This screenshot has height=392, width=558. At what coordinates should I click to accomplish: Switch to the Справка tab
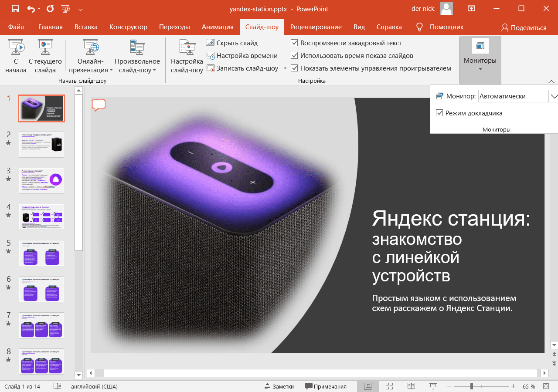click(x=389, y=27)
